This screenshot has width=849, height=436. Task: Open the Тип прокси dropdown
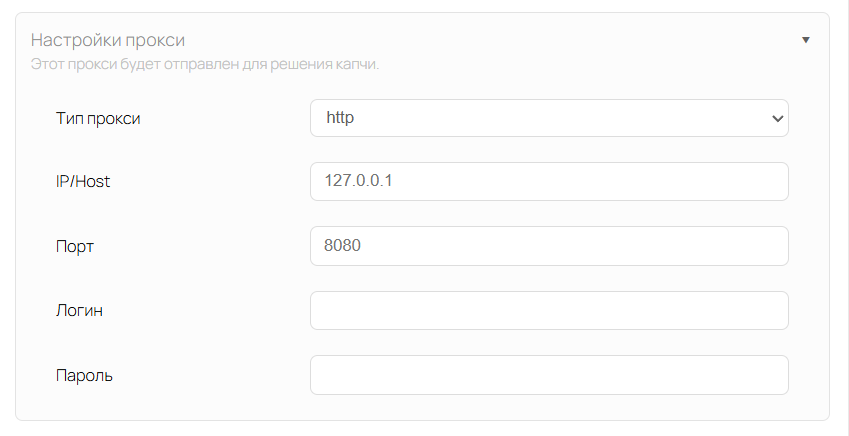(x=549, y=118)
